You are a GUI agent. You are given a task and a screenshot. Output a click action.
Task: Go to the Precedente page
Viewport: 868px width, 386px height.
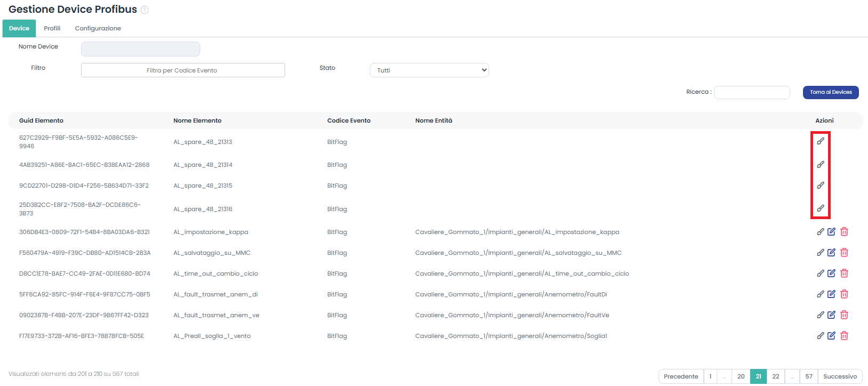point(680,376)
